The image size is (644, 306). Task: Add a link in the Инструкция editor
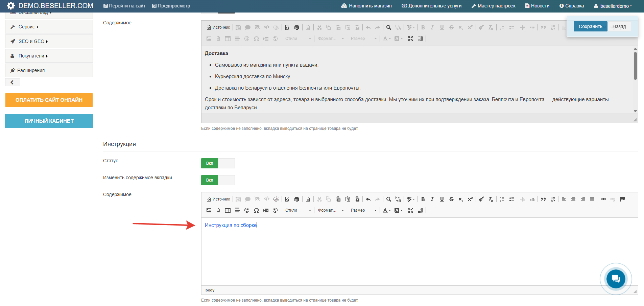(603, 199)
